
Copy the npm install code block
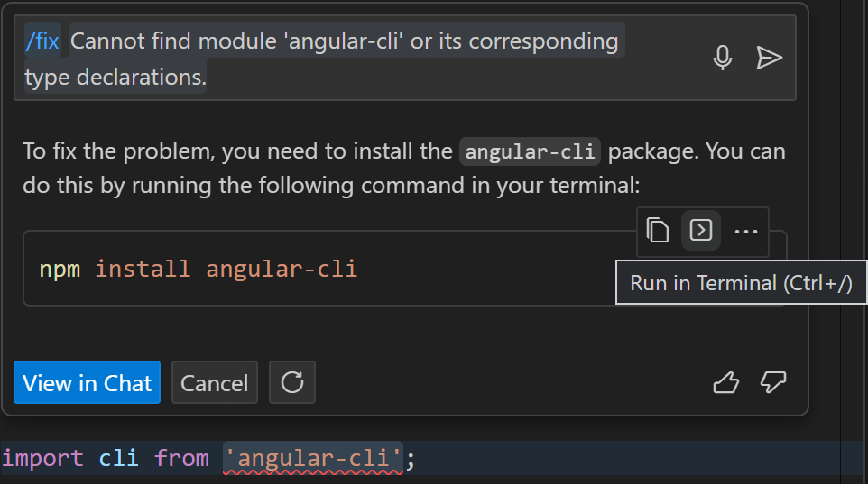pos(659,231)
